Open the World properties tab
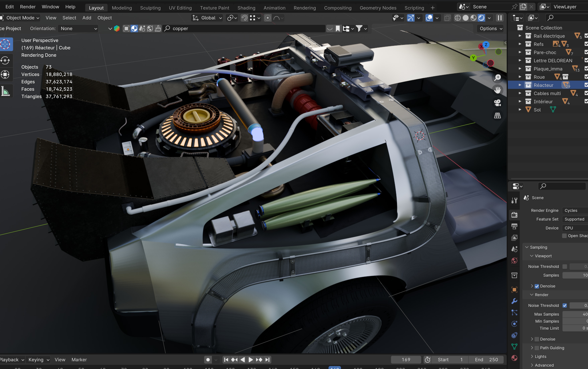This screenshot has width=588, height=369. click(514, 260)
